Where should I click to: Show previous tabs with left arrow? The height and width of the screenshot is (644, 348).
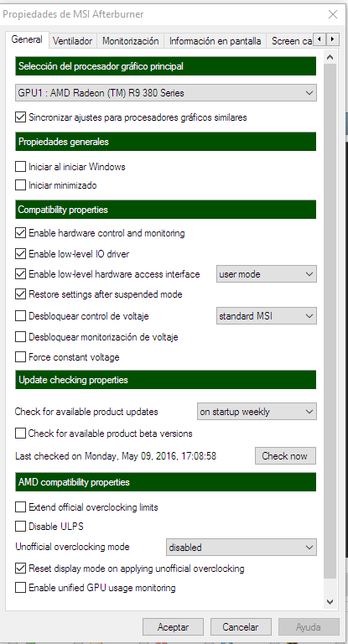click(x=319, y=40)
